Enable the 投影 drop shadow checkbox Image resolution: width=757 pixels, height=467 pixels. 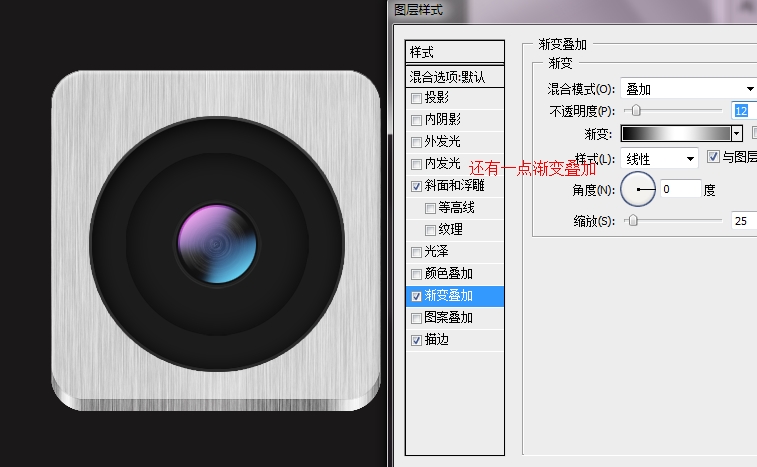coord(417,98)
